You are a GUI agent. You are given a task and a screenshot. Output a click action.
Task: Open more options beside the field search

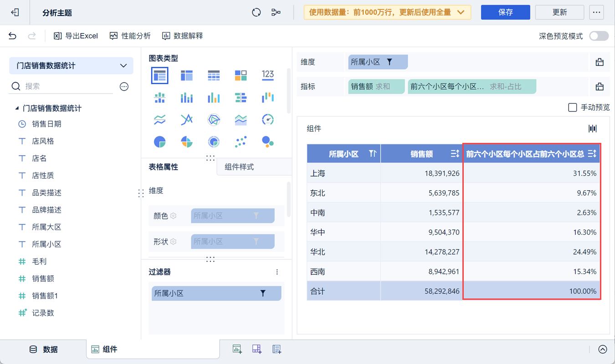coord(124,86)
